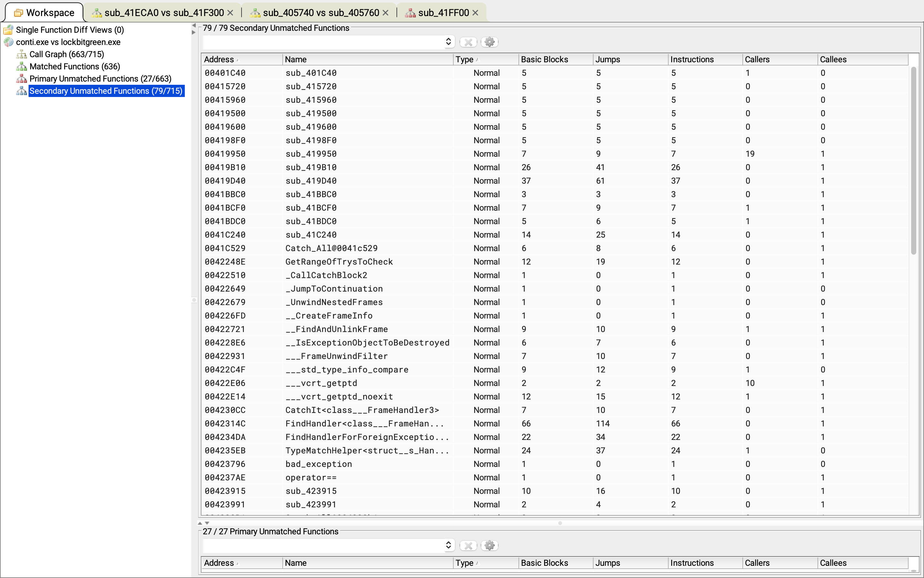
Task: Select row sub_419D40
Action: coord(555,181)
